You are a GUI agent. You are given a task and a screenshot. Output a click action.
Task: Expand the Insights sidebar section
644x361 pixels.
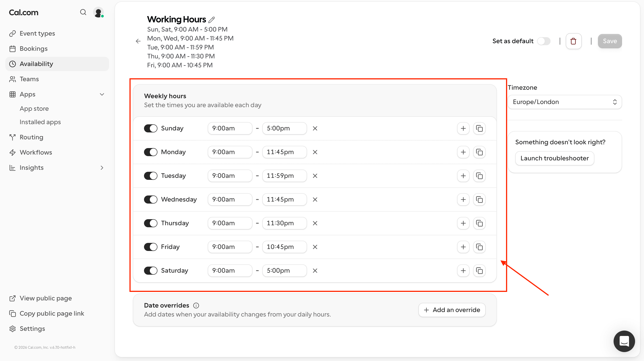point(102,168)
